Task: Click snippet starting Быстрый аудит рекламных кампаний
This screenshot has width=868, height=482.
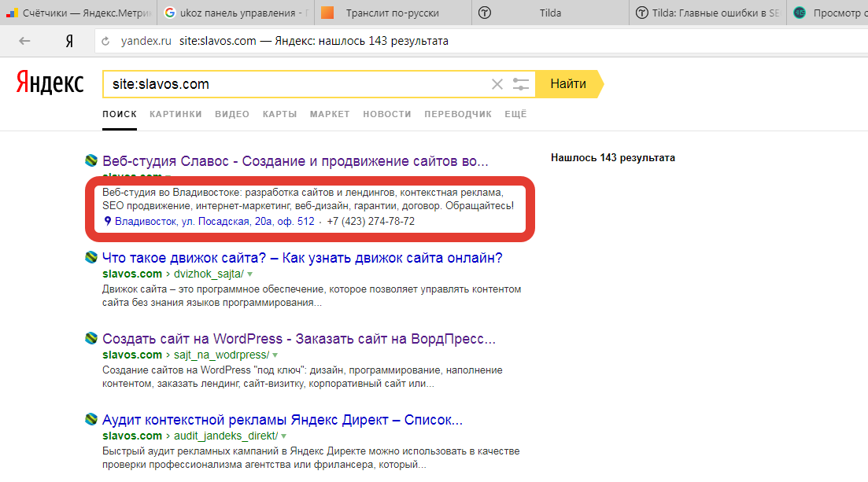Action: 311,458
